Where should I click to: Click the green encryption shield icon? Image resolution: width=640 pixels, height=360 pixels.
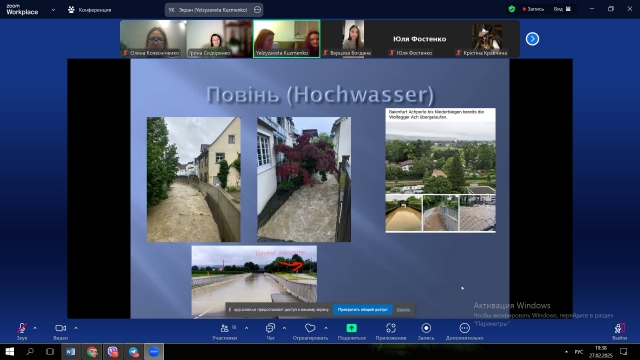(512, 9)
